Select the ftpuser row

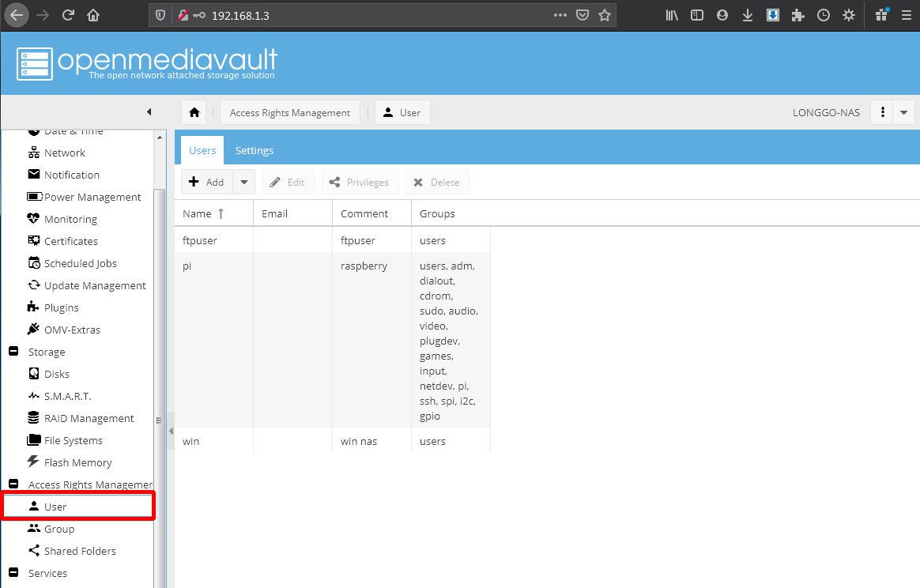pyautogui.click(x=332, y=240)
